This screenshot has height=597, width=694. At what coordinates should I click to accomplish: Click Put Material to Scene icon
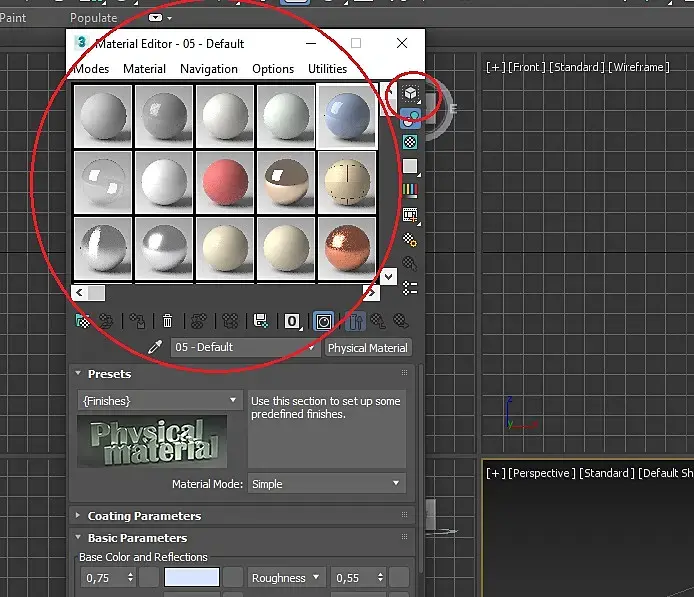pos(106,321)
